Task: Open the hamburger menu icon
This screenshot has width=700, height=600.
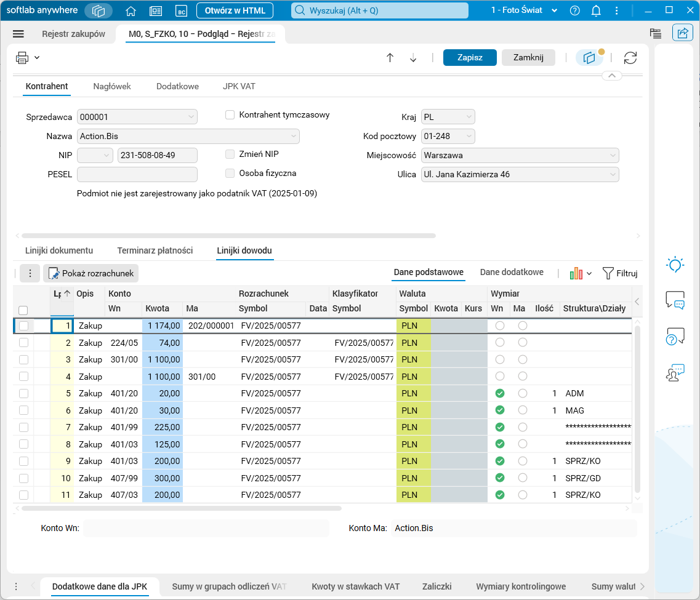Action: [18, 34]
